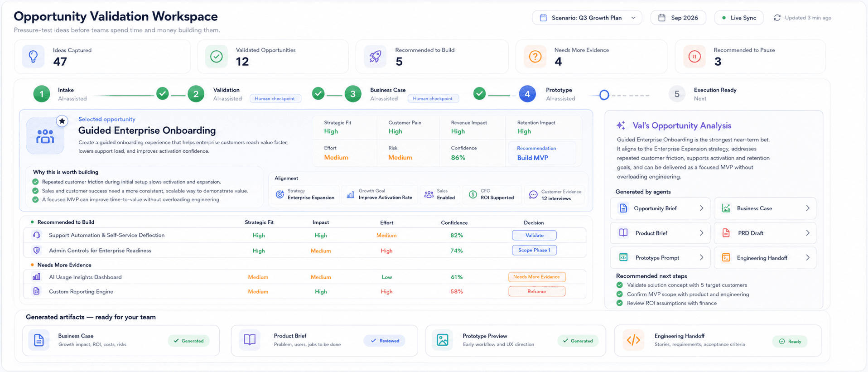Click the Human checkpoint tag under Validation

(x=275, y=98)
